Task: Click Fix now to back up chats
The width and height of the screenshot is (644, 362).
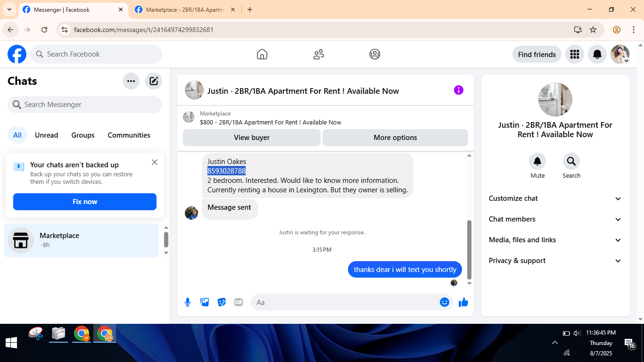Action: pos(85,202)
